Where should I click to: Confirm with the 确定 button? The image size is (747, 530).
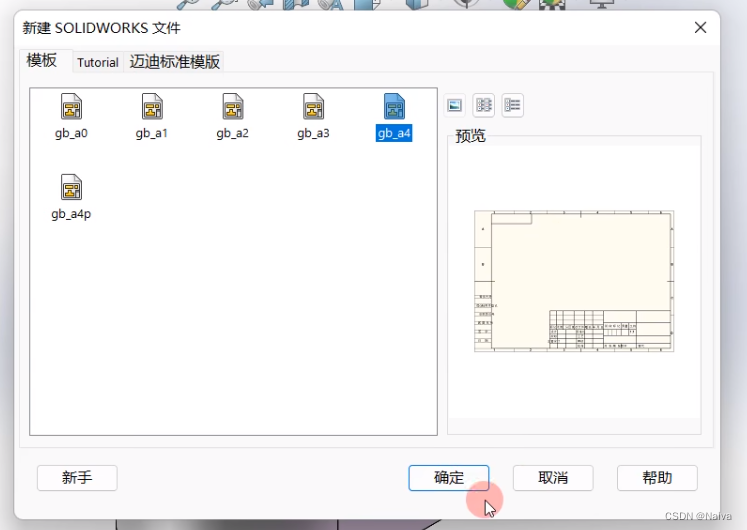pos(449,478)
